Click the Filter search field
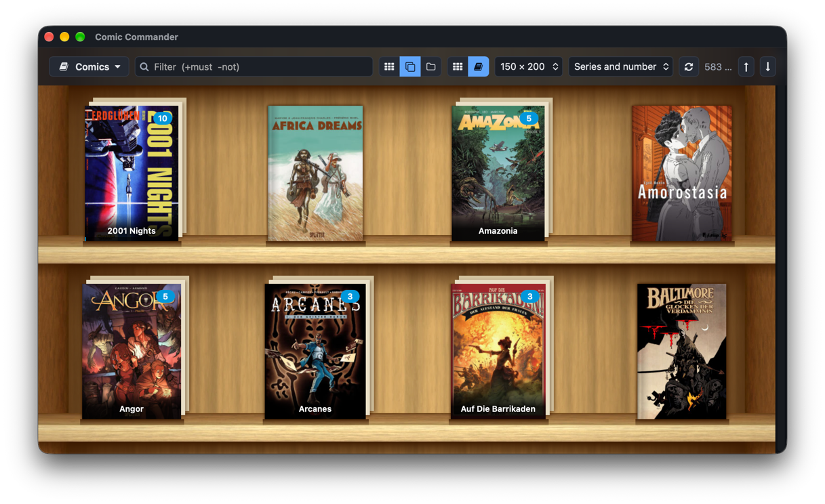This screenshot has width=825, height=504. (x=254, y=66)
